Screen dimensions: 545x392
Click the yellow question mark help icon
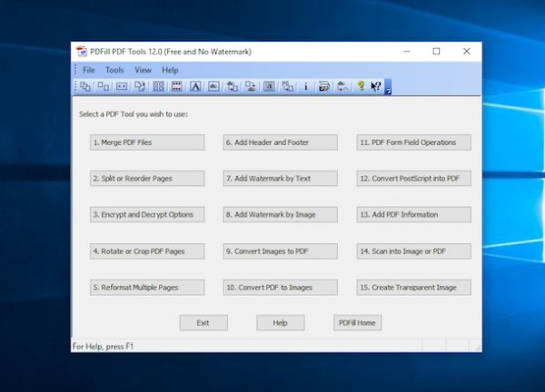pos(360,87)
